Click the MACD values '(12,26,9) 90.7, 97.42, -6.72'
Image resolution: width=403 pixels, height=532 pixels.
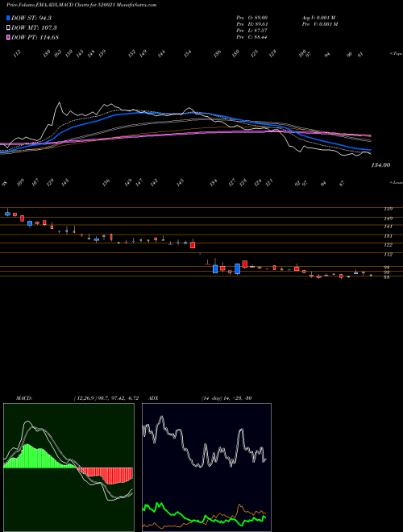tap(106, 398)
